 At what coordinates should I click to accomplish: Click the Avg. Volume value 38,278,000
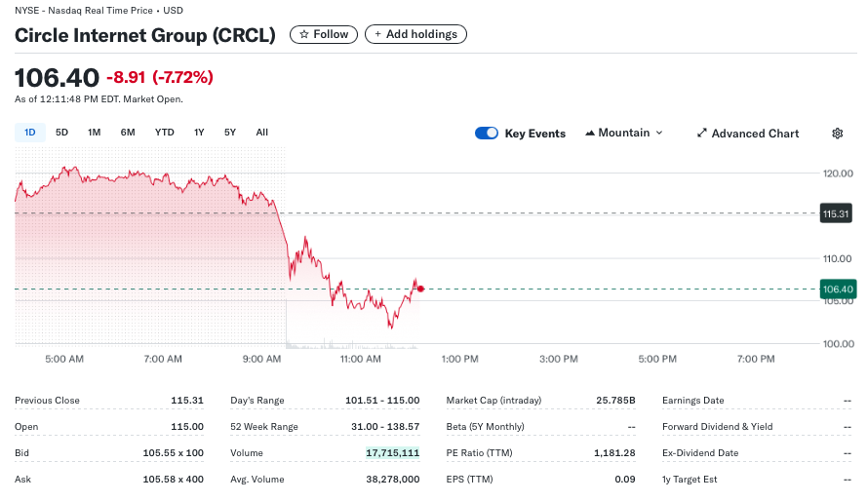392,480
